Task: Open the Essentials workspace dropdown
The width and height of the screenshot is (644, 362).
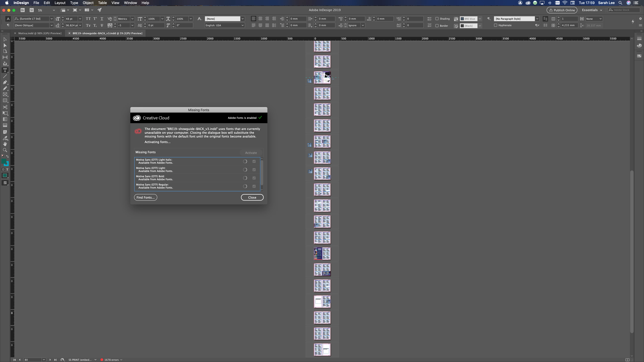Action: pos(592,10)
